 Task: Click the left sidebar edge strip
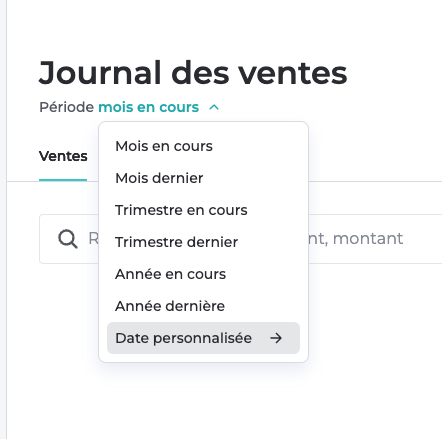tap(3, 219)
